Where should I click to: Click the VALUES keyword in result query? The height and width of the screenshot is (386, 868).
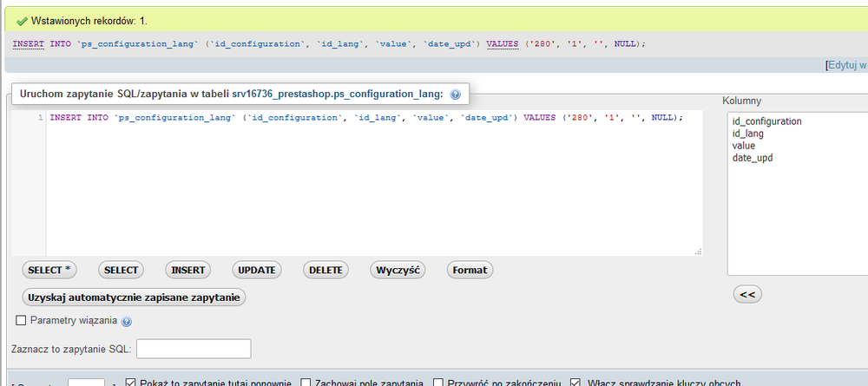tap(503, 43)
